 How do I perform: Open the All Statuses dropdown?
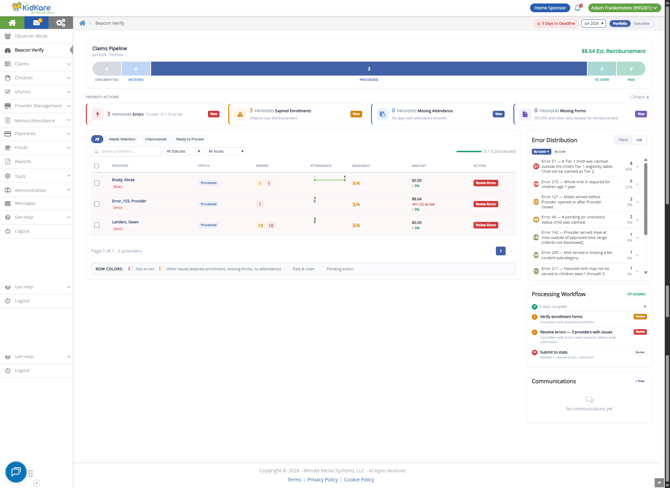[183, 151]
